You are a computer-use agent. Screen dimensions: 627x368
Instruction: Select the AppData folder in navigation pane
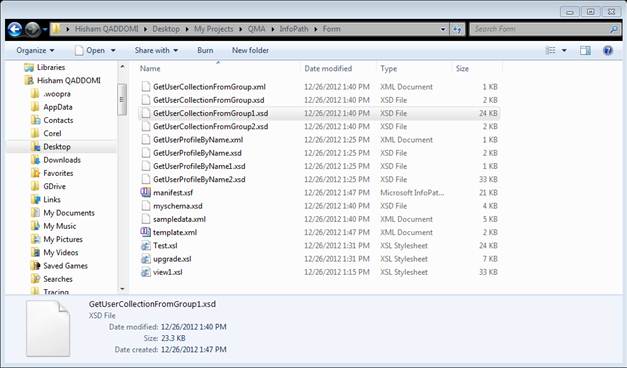[58, 107]
